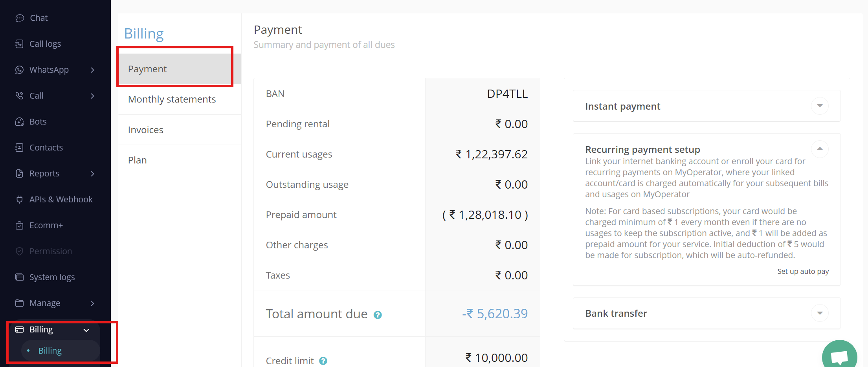The width and height of the screenshot is (868, 367).
Task: Click the Call logs icon
Action: coord(19,44)
